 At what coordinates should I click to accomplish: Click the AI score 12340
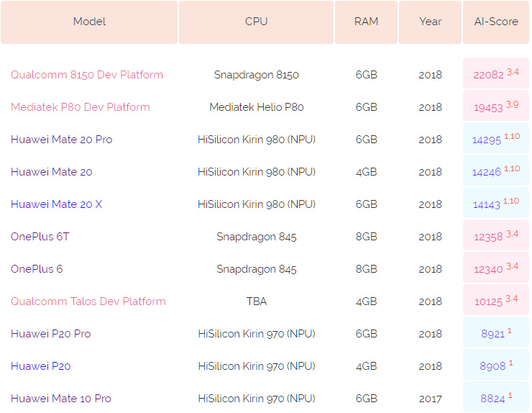click(488, 270)
